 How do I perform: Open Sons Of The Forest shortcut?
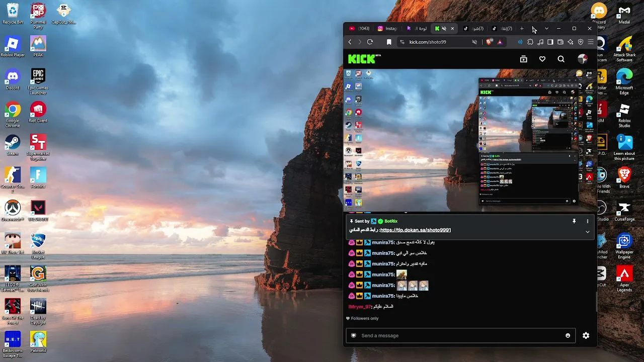tap(13, 311)
